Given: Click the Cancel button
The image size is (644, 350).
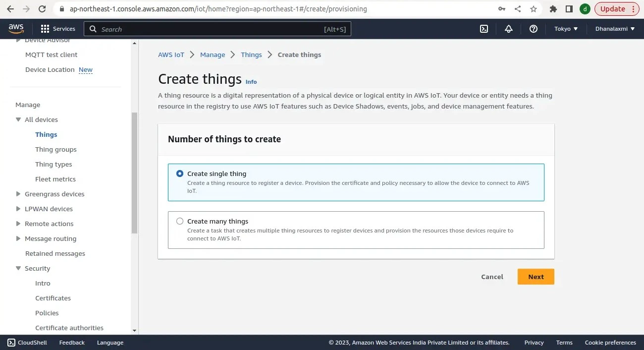Looking at the screenshot, I should pos(492,277).
